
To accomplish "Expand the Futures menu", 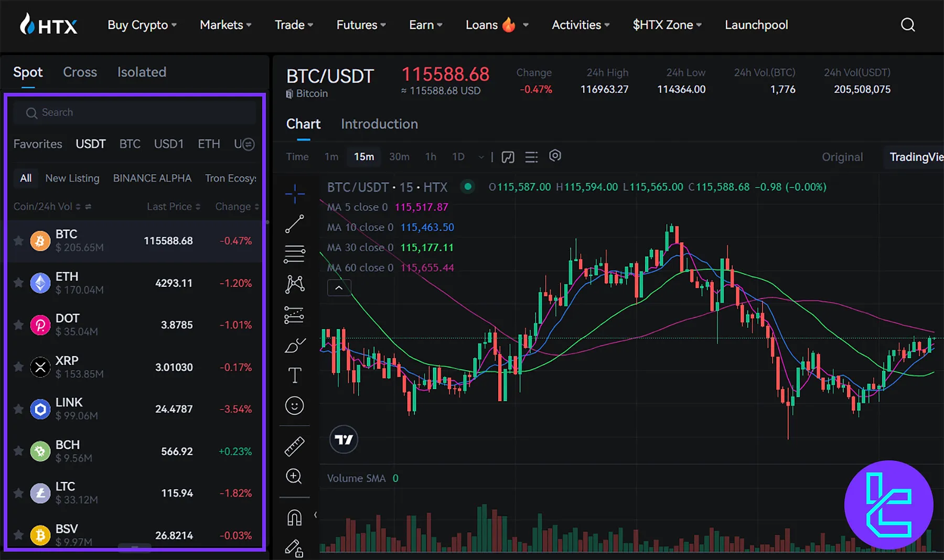I will coord(361,25).
